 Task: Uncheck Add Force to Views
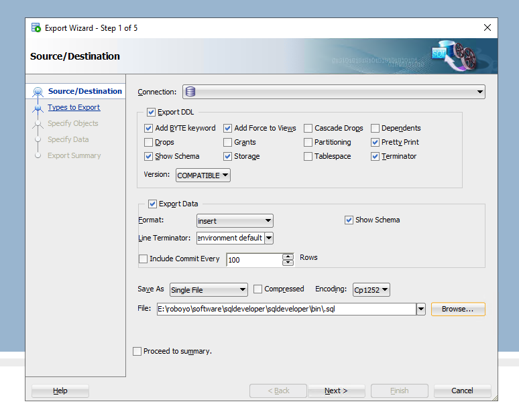[227, 128]
